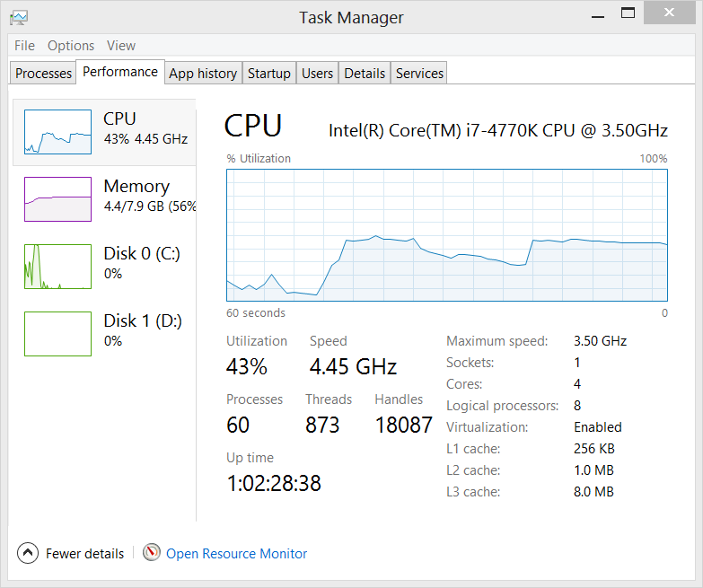Open the File menu
Viewport: 703px width, 588px height.
pyautogui.click(x=24, y=46)
